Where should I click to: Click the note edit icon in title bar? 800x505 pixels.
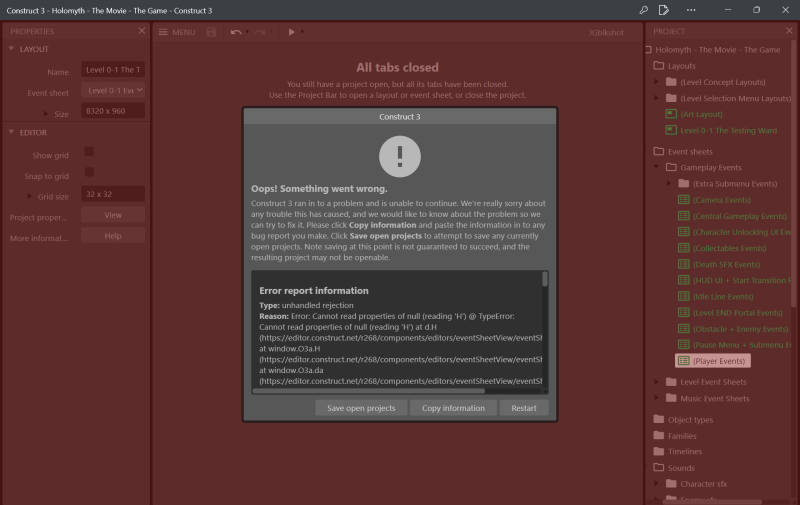pos(664,10)
